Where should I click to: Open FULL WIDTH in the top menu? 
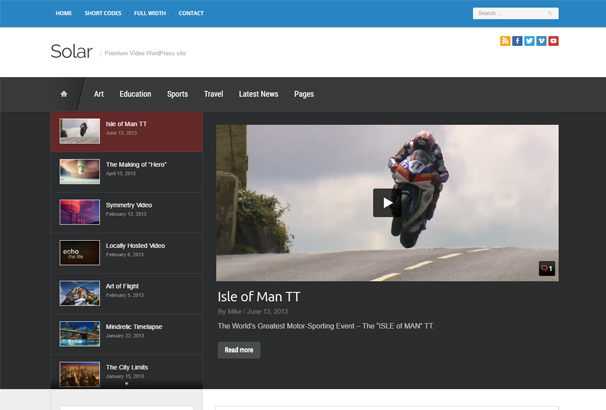[150, 13]
